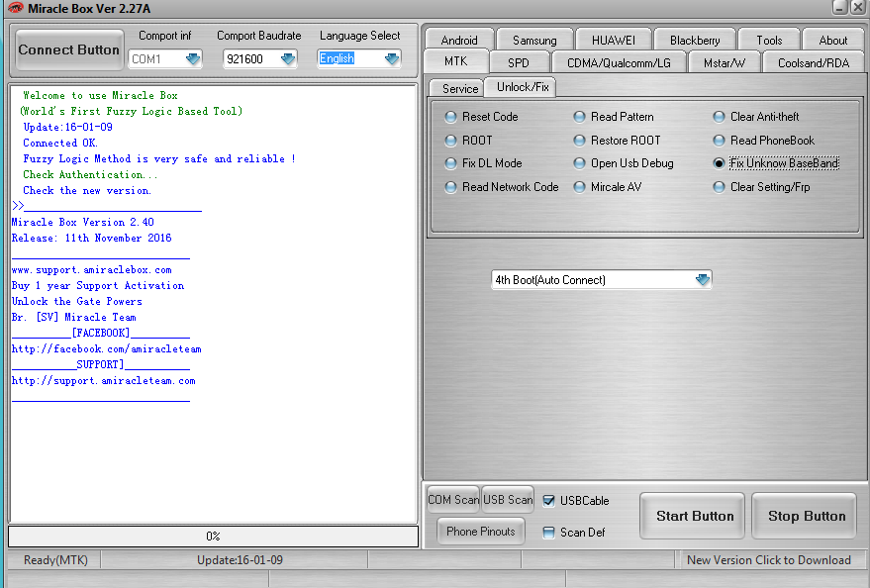The width and height of the screenshot is (870, 588).
Task: Expand the Comport Baudrate 921600 dropdown
Action: (287, 58)
